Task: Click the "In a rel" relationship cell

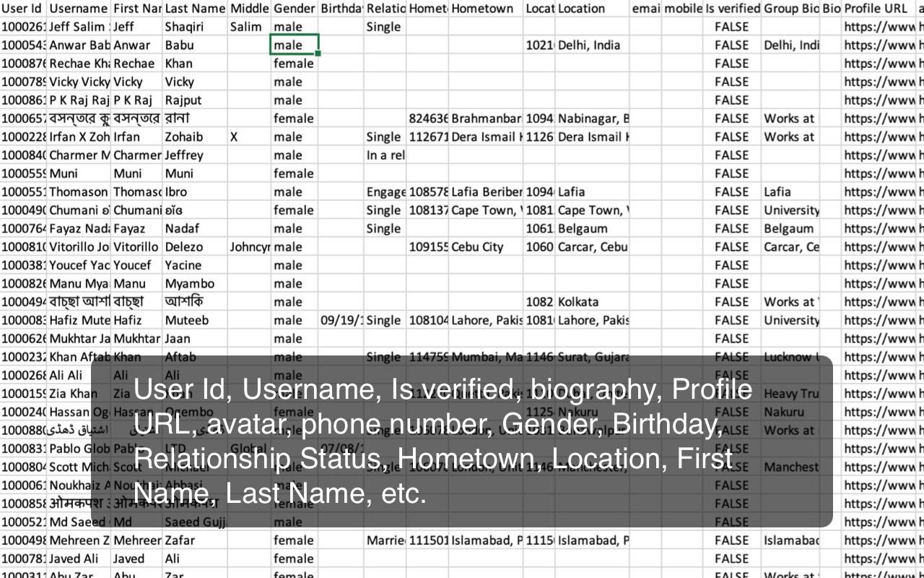Action: [x=385, y=155]
